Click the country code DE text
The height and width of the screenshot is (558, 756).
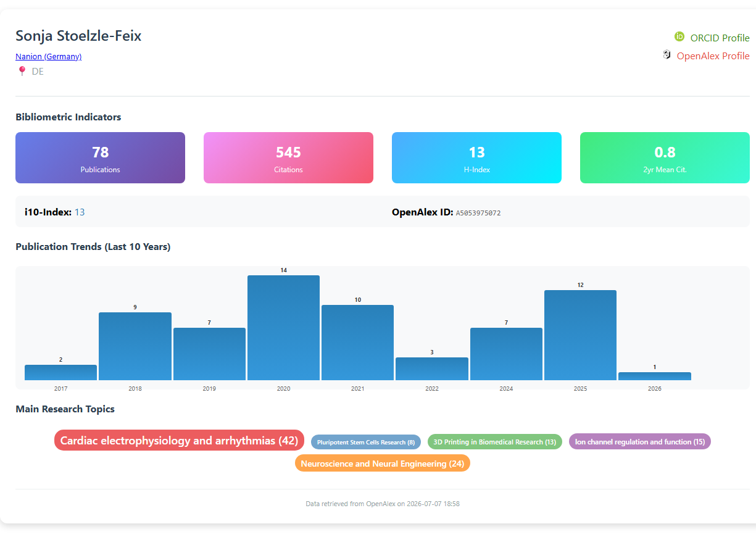tap(38, 71)
